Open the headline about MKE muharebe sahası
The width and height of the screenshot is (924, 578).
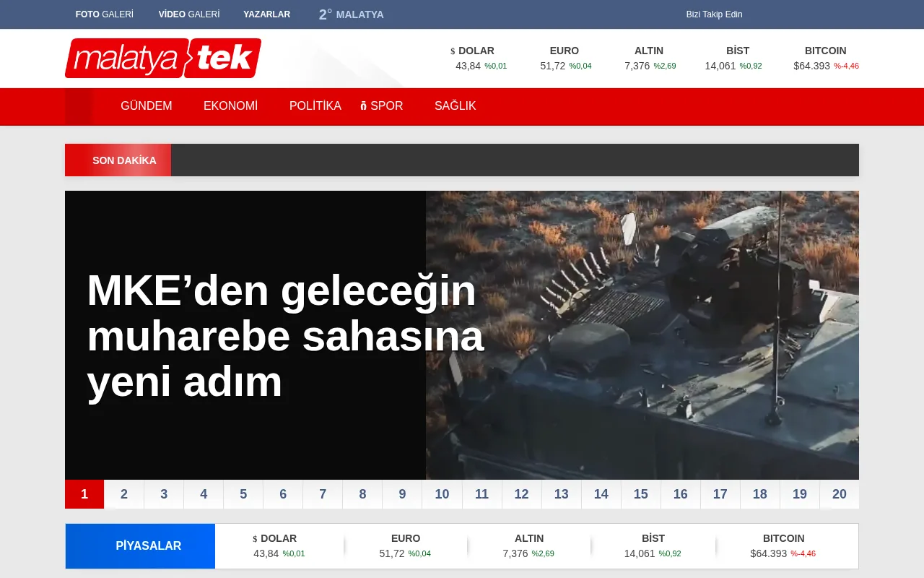[282, 336]
